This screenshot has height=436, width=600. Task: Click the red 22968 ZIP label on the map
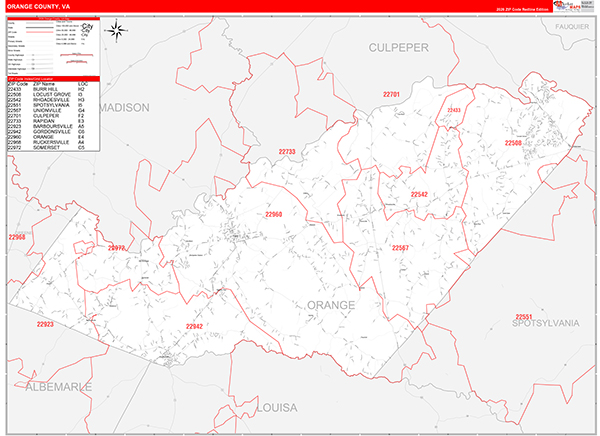pyautogui.click(x=17, y=237)
